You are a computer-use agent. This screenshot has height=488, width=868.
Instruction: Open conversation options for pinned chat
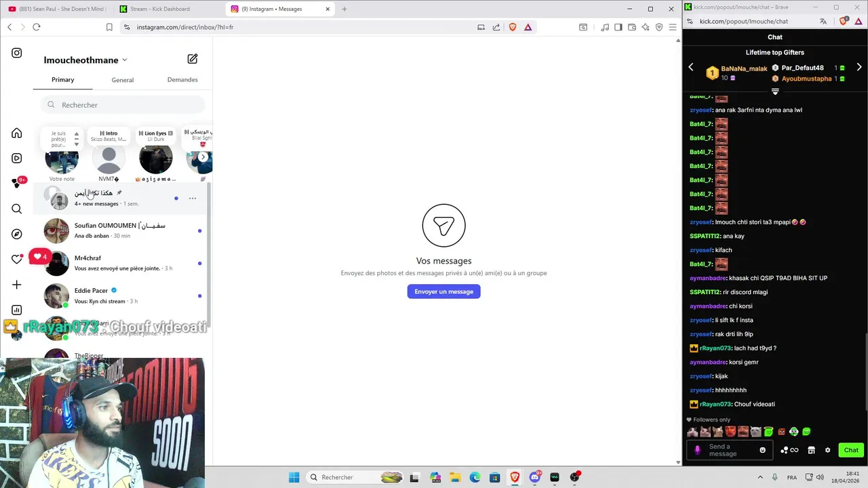click(193, 199)
